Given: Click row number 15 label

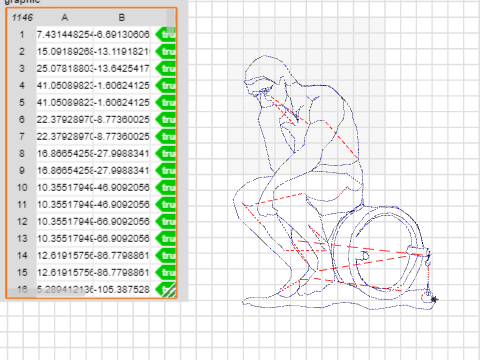Looking at the screenshot, I should tap(22, 272).
